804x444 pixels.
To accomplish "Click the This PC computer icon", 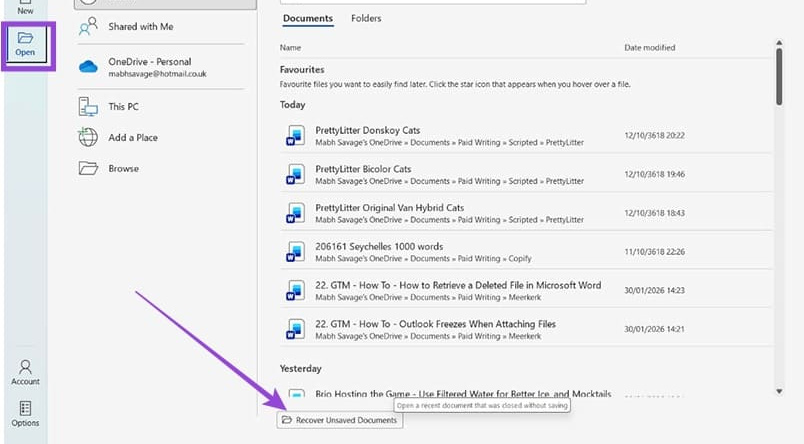I will click(88, 107).
